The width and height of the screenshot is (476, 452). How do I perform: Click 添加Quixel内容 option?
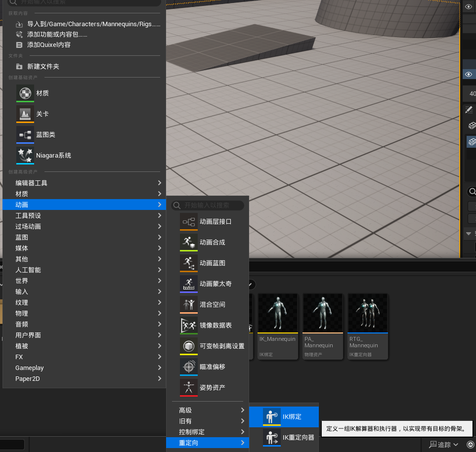48,44
